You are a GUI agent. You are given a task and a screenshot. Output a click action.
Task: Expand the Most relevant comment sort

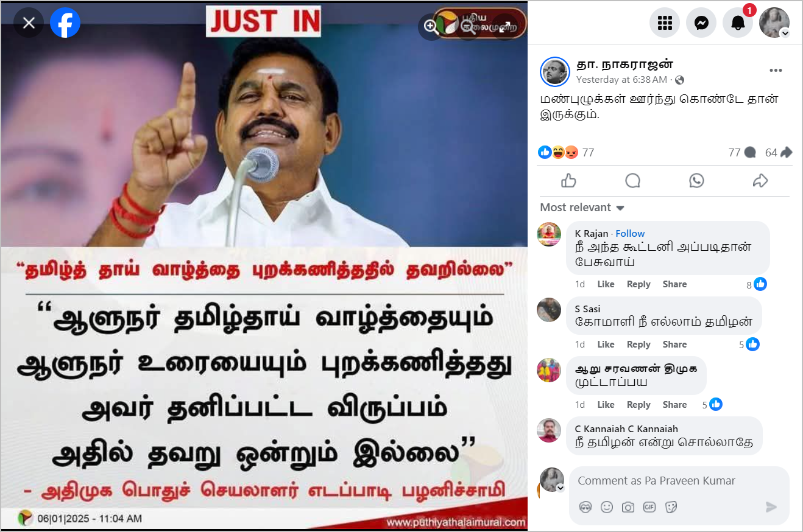click(582, 208)
